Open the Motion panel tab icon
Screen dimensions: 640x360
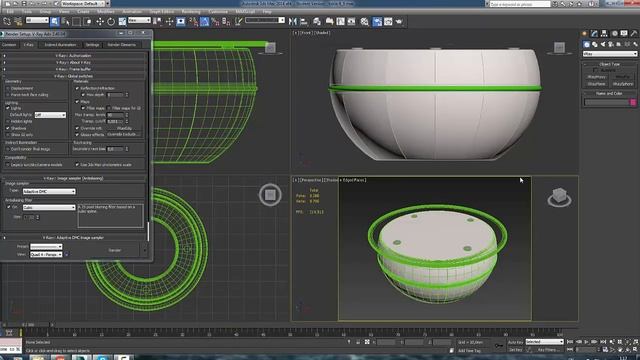[x=614, y=33]
